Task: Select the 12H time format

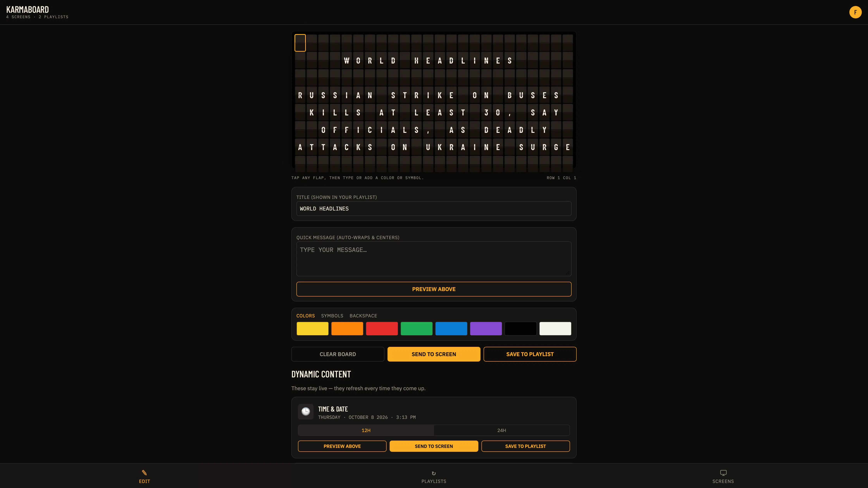Action: pyautogui.click(x=366, y=430)
